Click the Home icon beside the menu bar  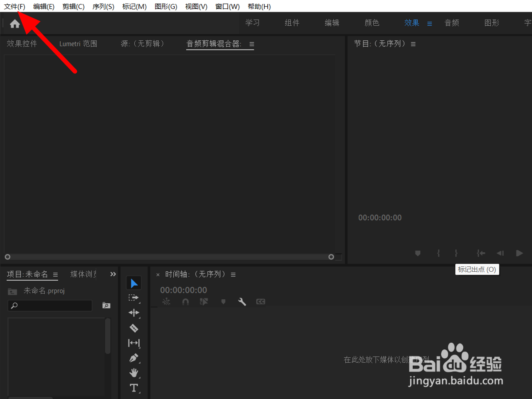14,23
